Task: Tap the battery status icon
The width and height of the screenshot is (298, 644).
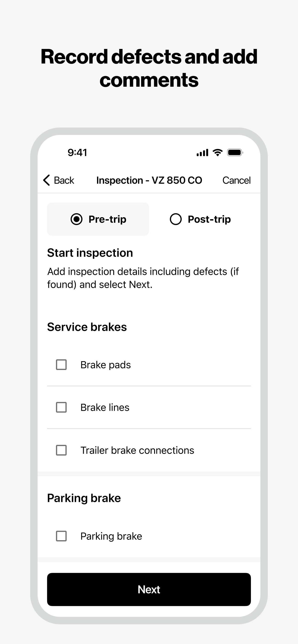Action: tap(235, 153)
